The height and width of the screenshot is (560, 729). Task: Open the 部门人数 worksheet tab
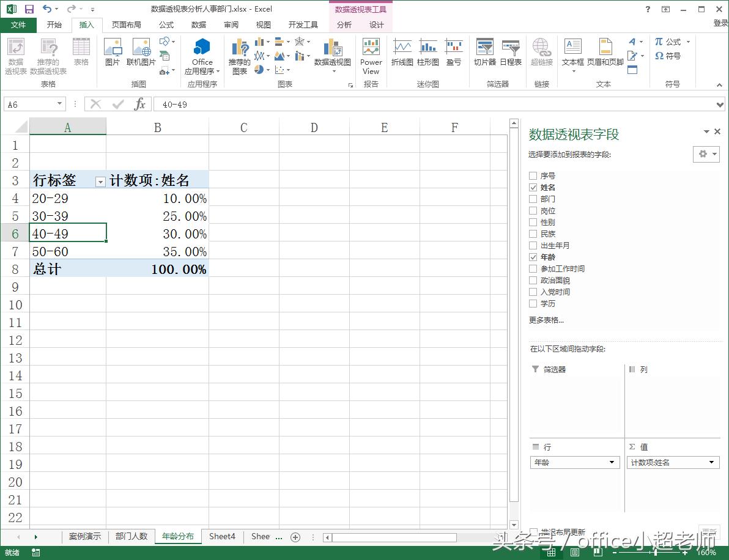[x=131, y=536]
